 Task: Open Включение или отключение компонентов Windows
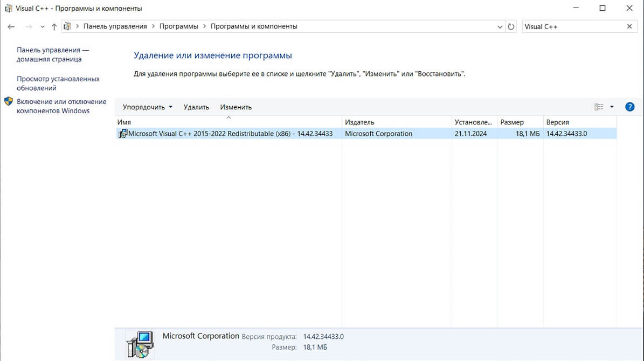click(61, 106)
